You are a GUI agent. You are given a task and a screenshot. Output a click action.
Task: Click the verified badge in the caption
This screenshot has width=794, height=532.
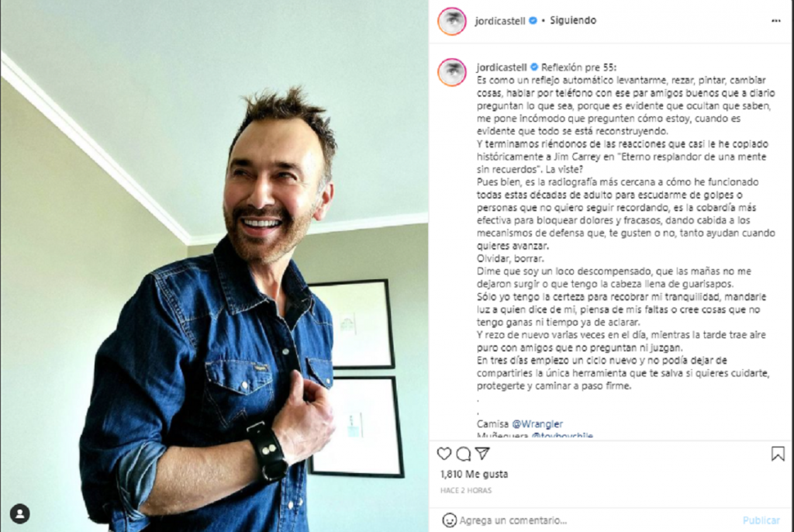tap(534, 67)
